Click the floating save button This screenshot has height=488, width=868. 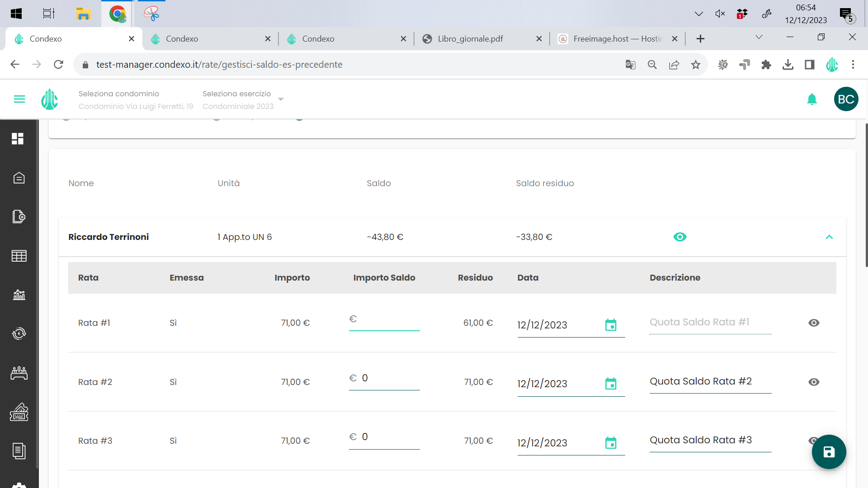[x=829, y=452]
